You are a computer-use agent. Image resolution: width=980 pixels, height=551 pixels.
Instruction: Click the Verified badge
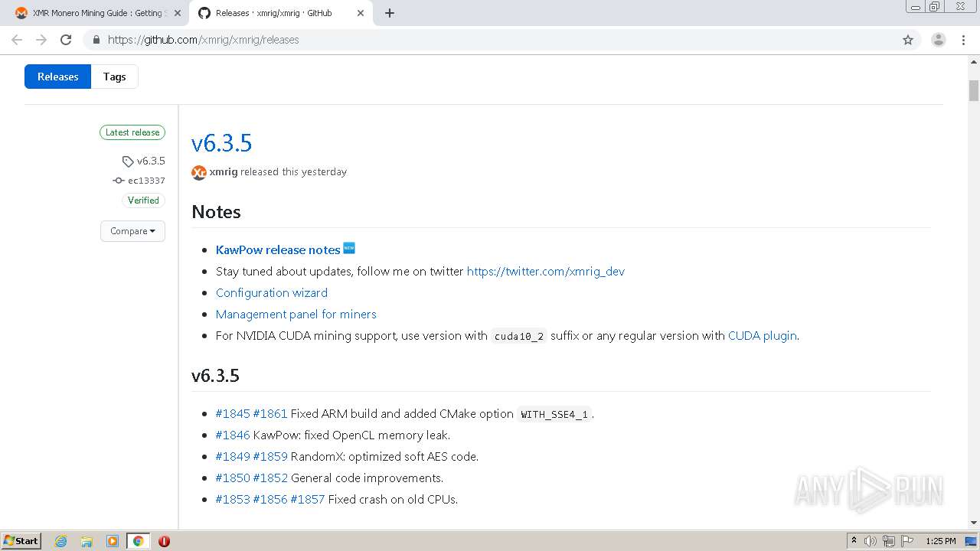(143, 201)
